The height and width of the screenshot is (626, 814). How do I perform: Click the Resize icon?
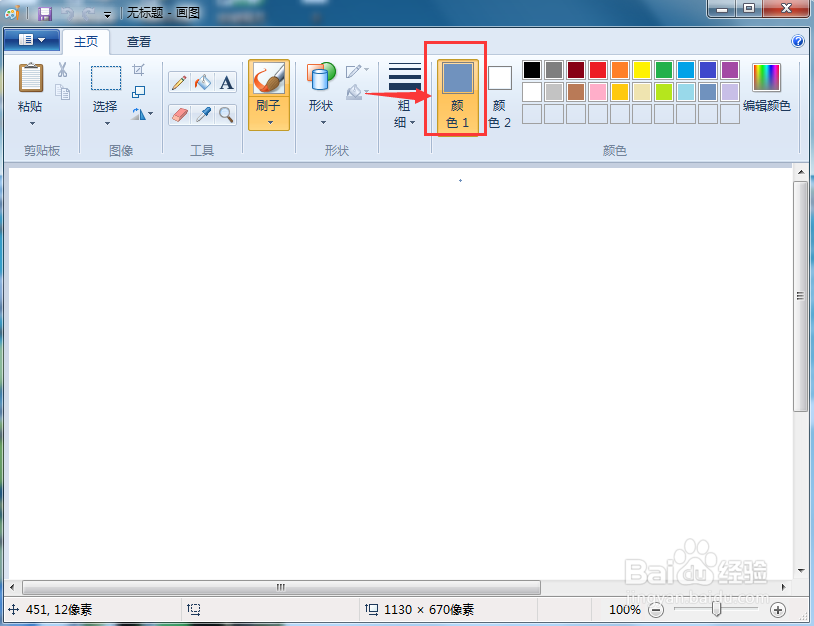[x=139, y=92]
